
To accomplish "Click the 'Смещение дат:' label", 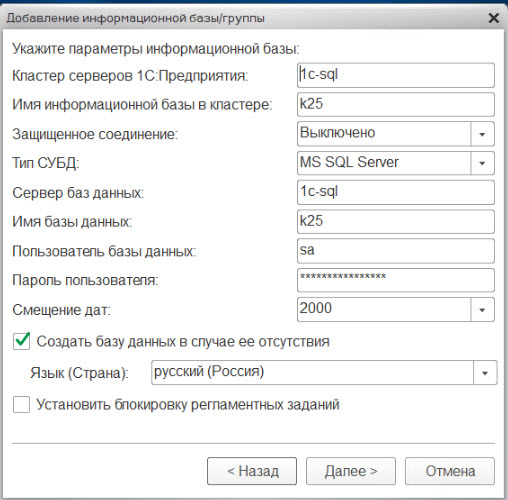I will pos(61,310).
